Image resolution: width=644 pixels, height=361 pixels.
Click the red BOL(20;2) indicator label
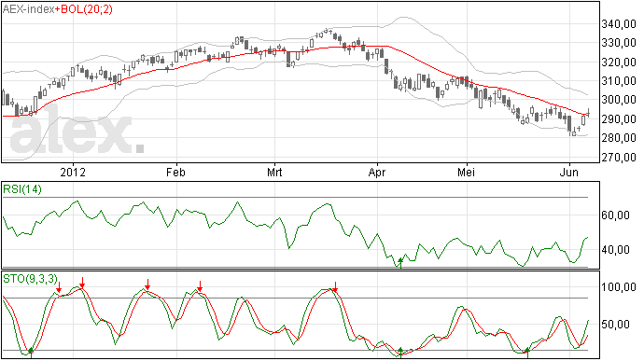[x=87, y=9]
